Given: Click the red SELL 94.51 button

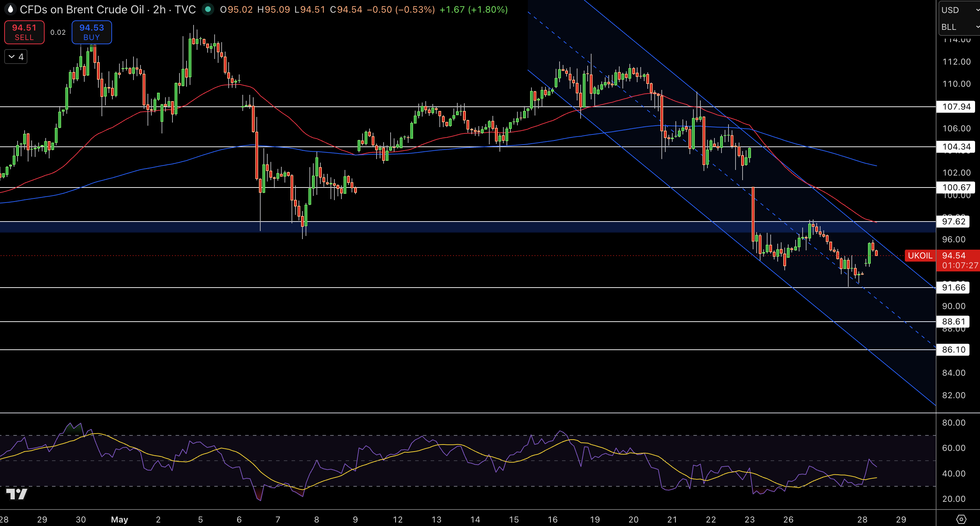Looking at the screenshot, I should pos(24,32).
